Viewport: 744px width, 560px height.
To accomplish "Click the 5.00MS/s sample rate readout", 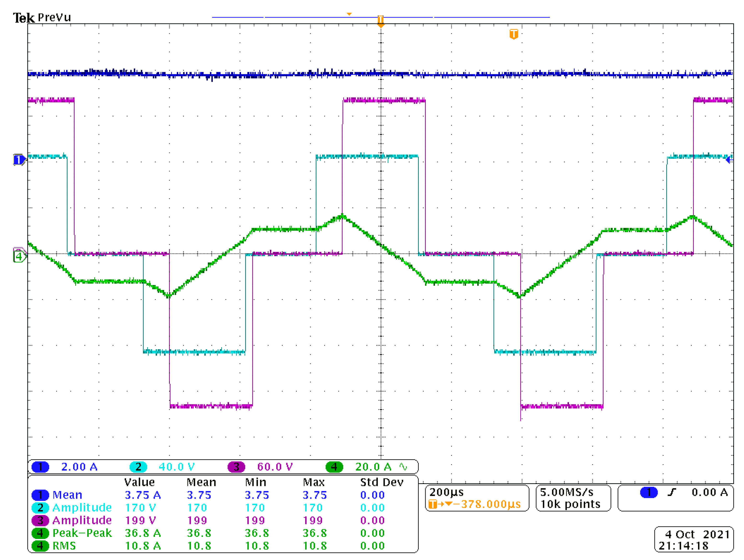I will click(x=566, y=492).
